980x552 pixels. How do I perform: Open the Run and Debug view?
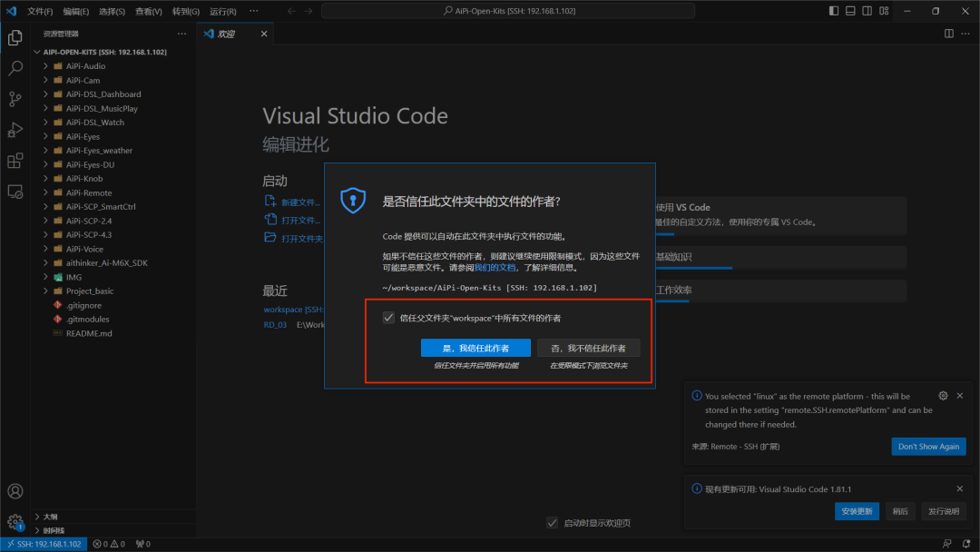(x=15, y=130)
